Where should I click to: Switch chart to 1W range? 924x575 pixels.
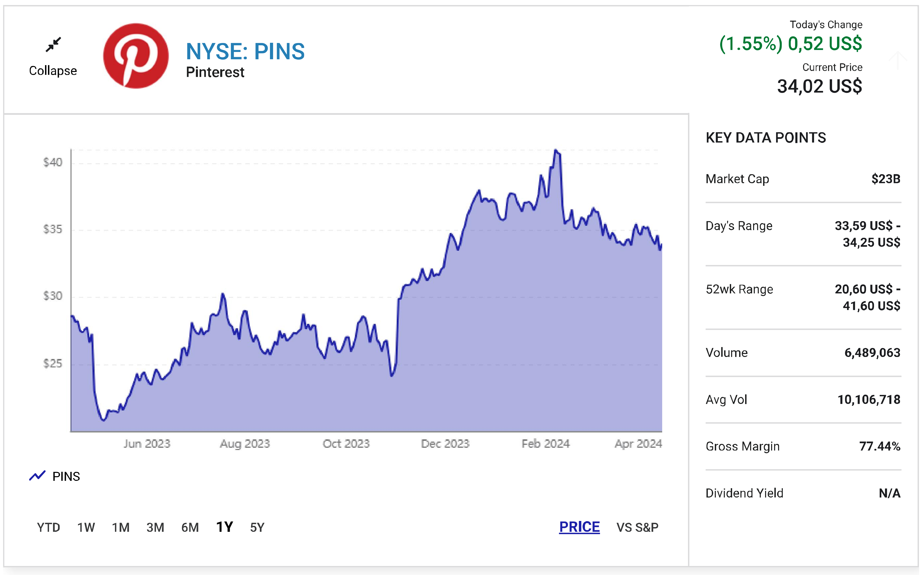tap(86, 528)
